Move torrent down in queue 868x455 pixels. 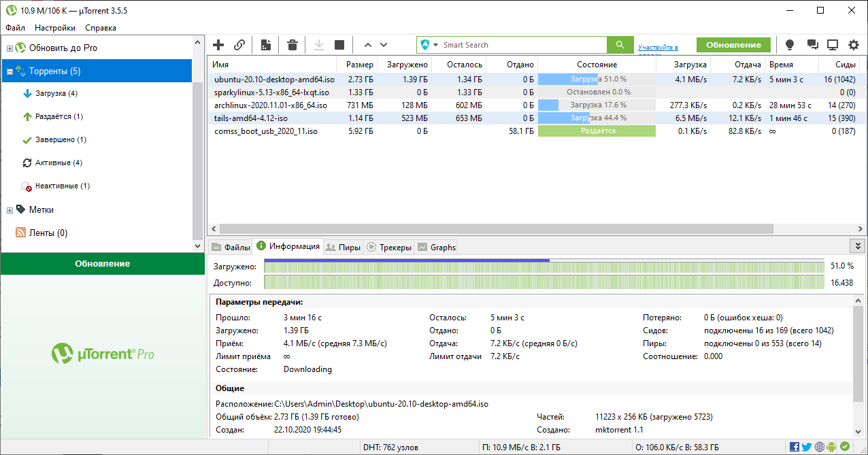coord(384,45)
